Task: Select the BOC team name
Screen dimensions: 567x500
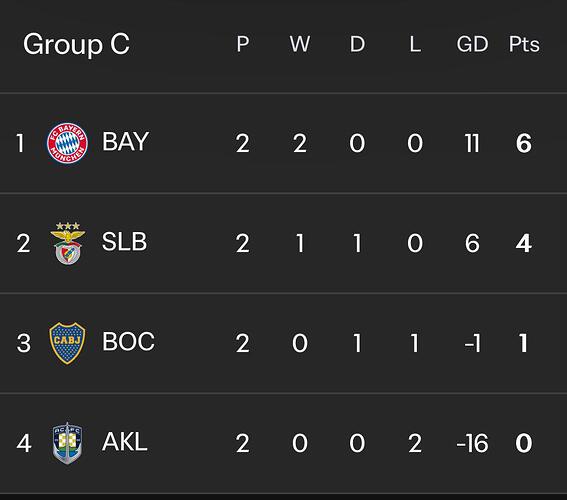Action: 128,341
